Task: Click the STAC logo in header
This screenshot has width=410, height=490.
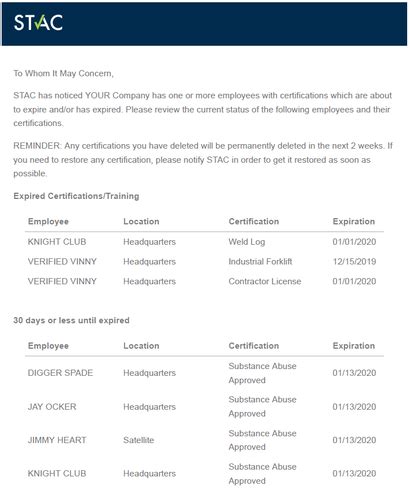Action: coord(38,23)
